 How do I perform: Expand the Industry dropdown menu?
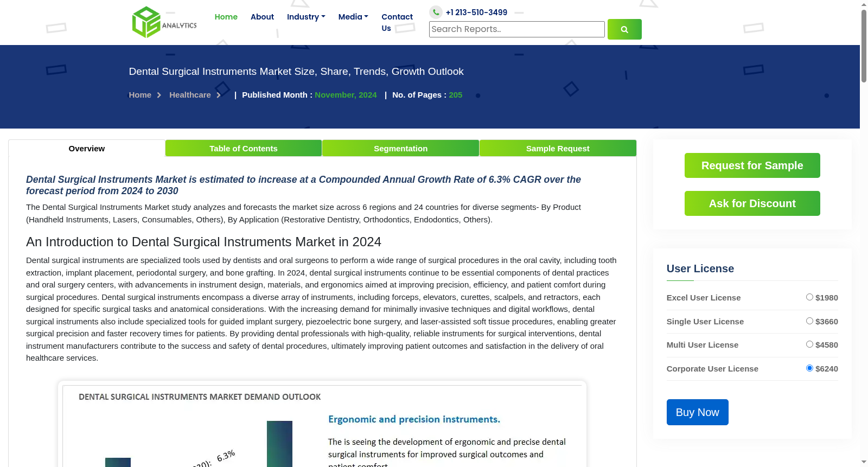(306, 17)
